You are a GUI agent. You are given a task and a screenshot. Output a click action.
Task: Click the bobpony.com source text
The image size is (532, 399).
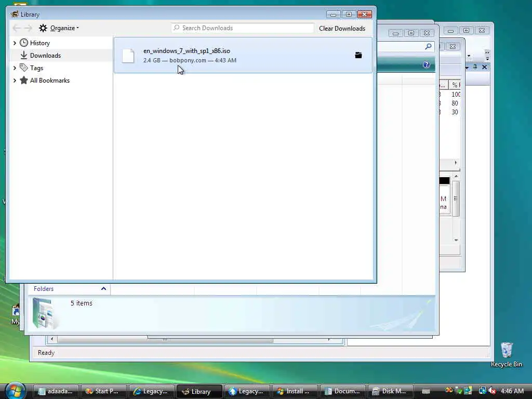188,60
